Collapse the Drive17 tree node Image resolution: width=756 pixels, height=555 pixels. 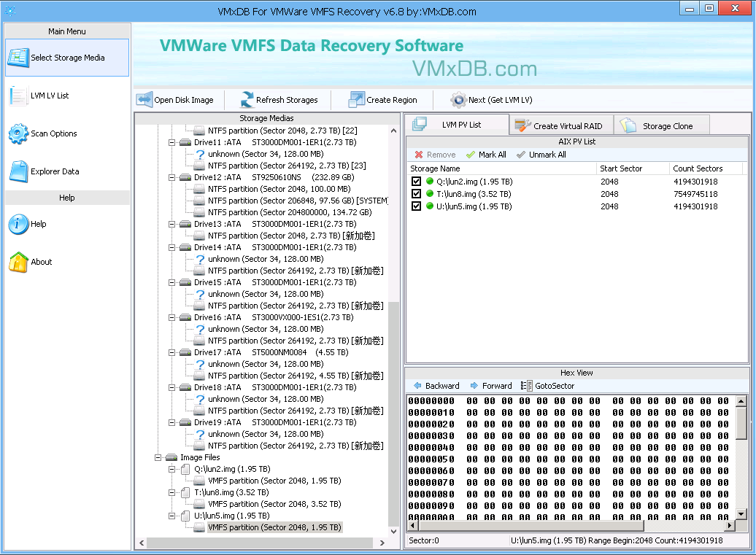[x=171, y=353]
